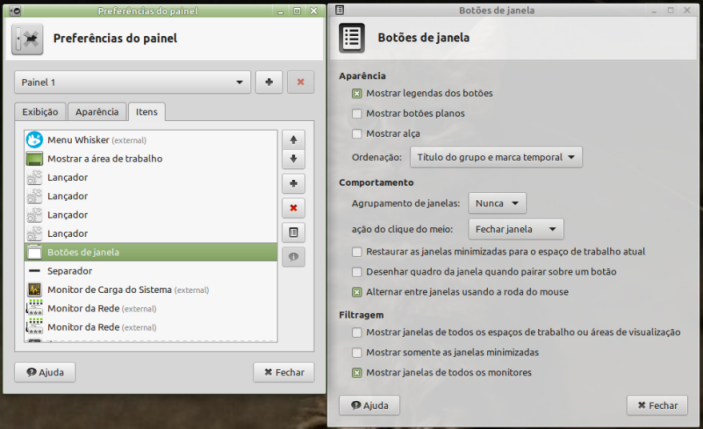Enable Desenhar quadro da janela option

(x=357, y=272)
